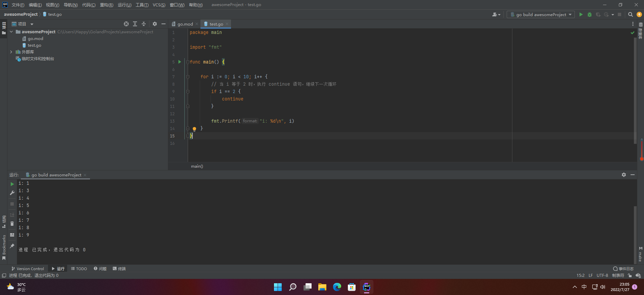Open the LF line separator selector
The width and height of the screenshot is (644, 295).
coord(591,276)
